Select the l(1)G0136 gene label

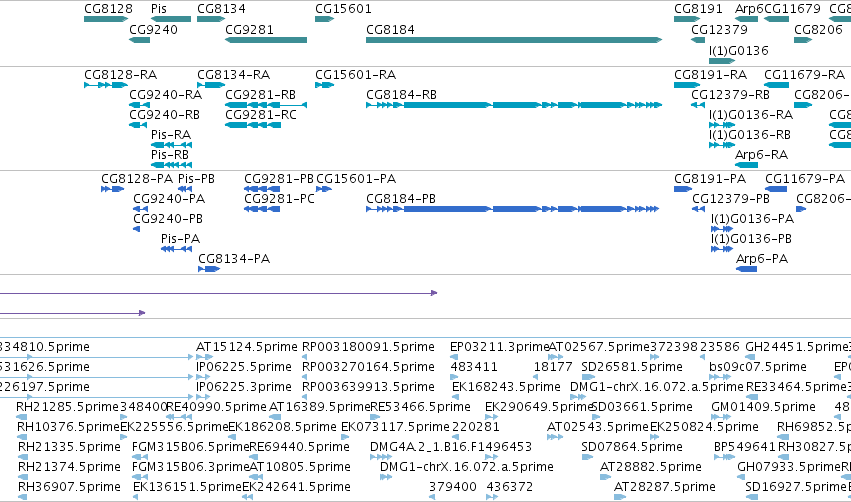point(739,50)
